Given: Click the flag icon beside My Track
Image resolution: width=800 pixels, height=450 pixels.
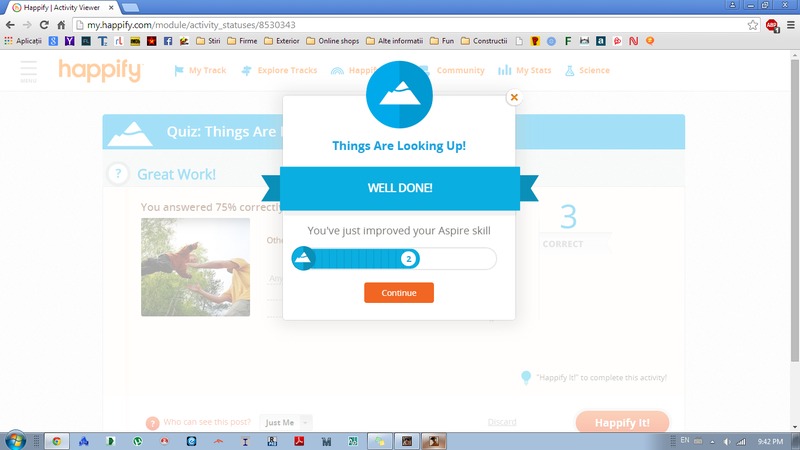Looking at the screenshot, I should pos(179,70).
